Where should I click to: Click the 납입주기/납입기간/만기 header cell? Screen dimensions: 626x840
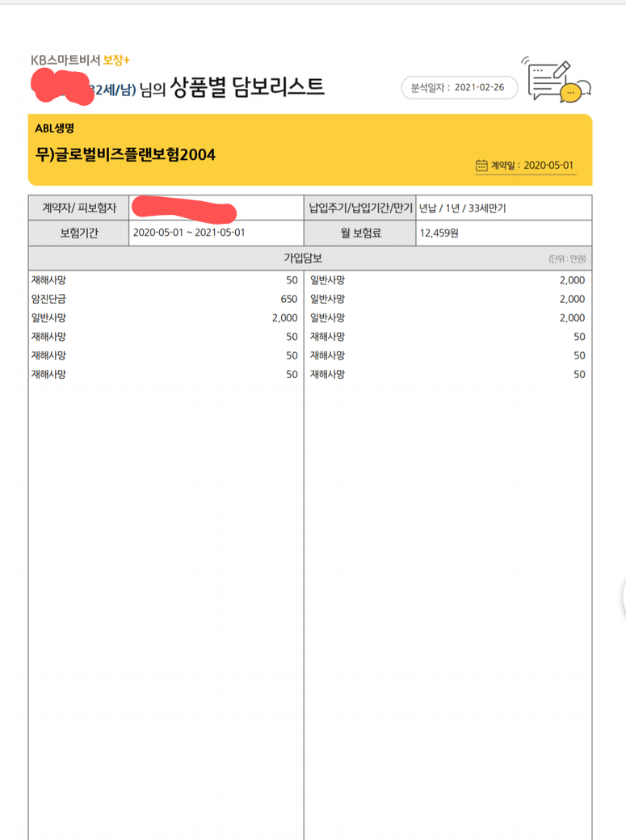point(359,208)
